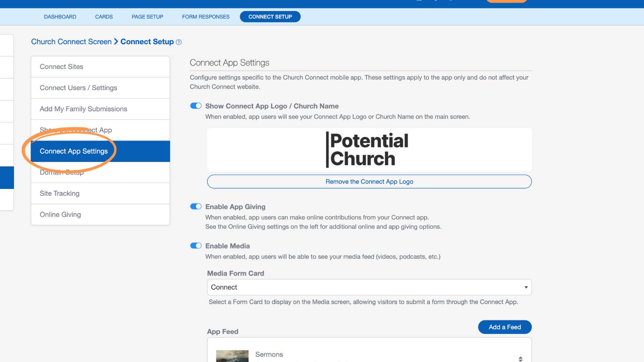This screenshot has width=644, height=362.
Task: Disable the Enable App Giving switch
Action: pyautogui.click(x=196, y=206)
